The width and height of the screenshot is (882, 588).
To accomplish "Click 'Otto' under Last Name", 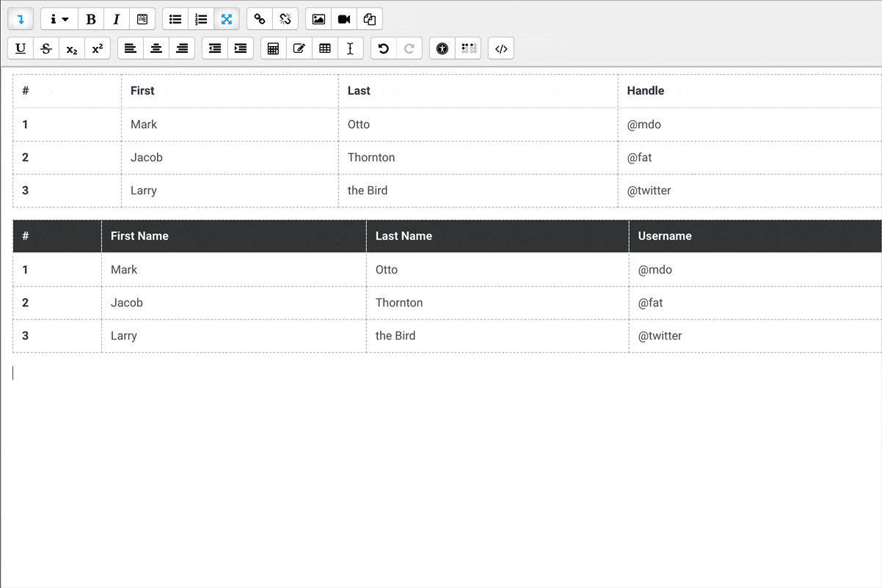I will 387,270.
